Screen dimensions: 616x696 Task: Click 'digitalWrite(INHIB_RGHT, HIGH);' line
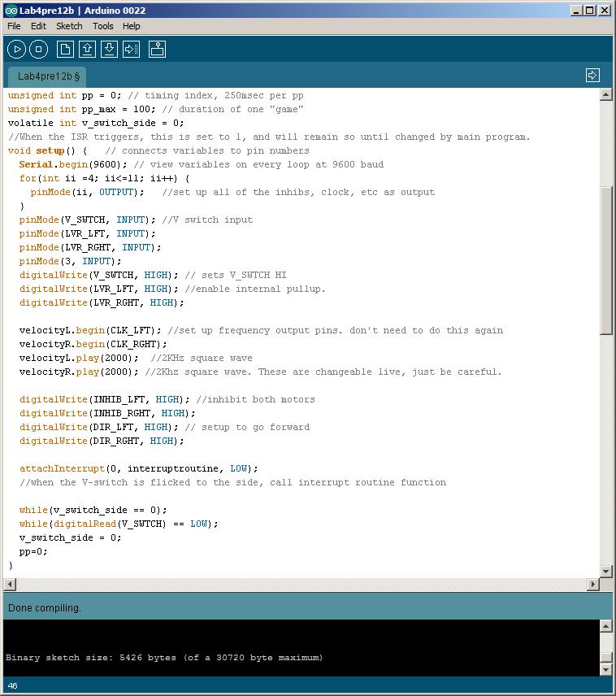pyautogui.click(x=107, y=413)
